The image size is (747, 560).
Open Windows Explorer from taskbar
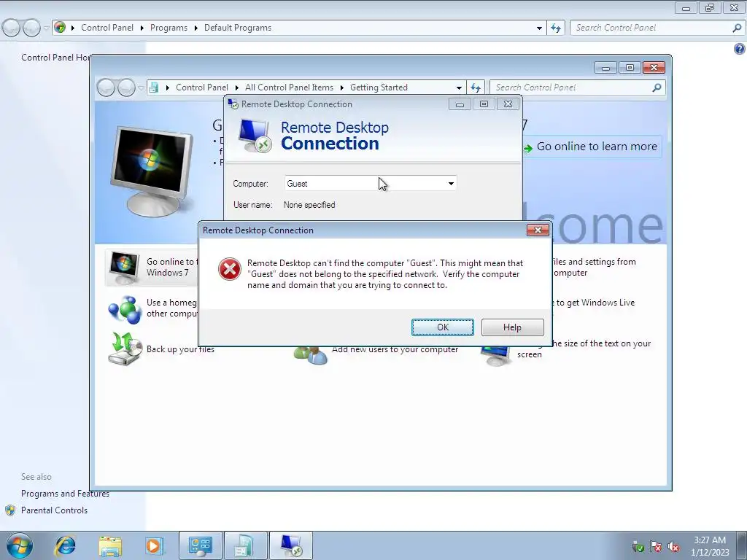click(x=110, y=545)
